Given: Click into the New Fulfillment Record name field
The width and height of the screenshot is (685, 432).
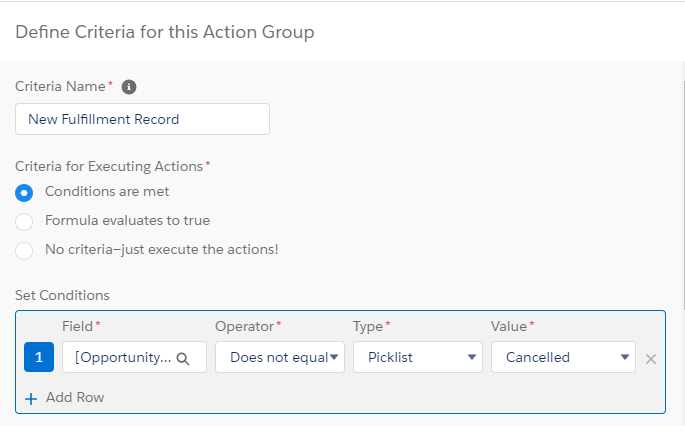Looking at the screenshot, I should 142,119.
